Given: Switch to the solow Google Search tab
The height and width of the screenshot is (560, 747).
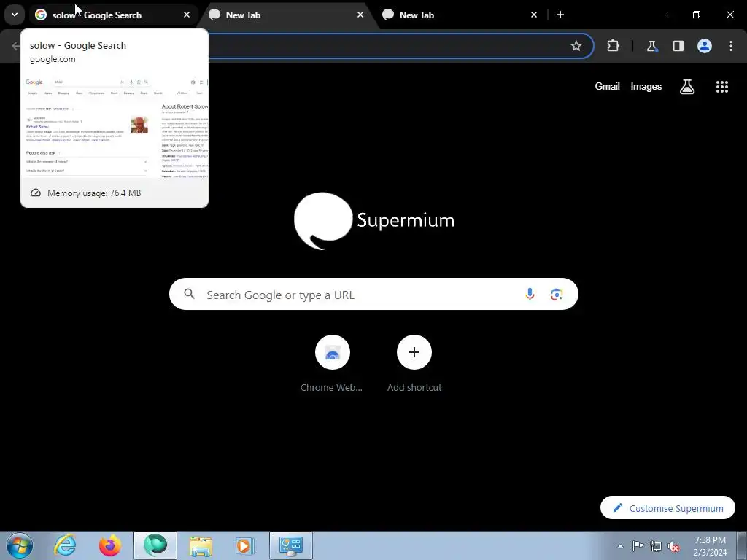Looking at the screenshot, I should [x=113, y=15].
